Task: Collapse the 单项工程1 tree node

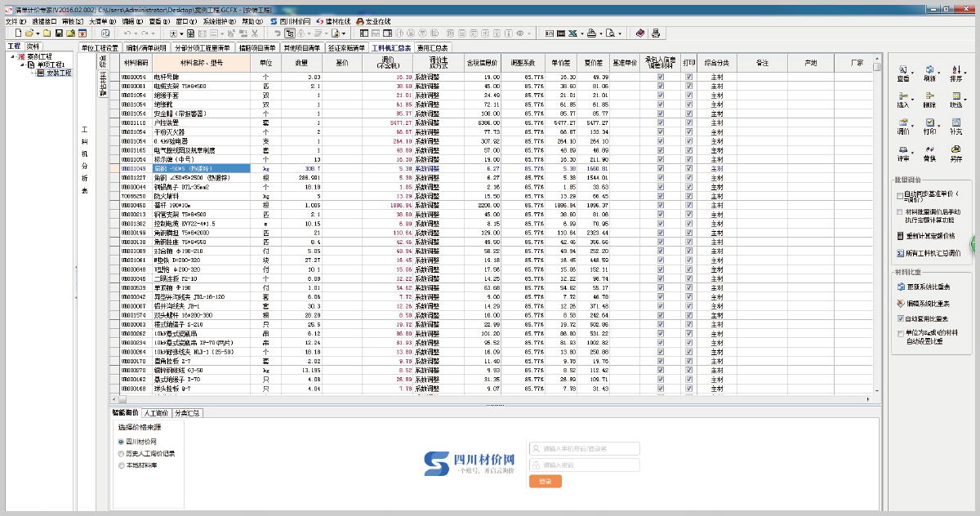Action: [x=22, y=64]
